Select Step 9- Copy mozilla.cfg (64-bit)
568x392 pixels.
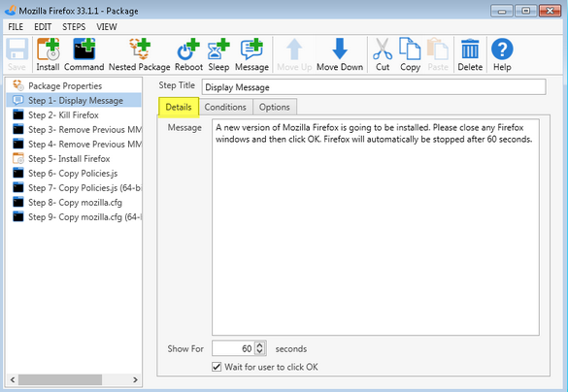[x=74, y=217]
